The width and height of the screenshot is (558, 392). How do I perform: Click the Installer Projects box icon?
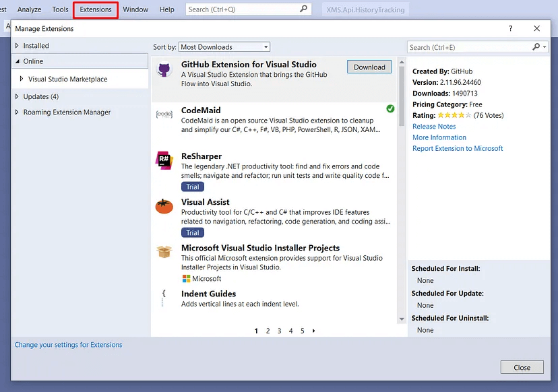[164, 252]
